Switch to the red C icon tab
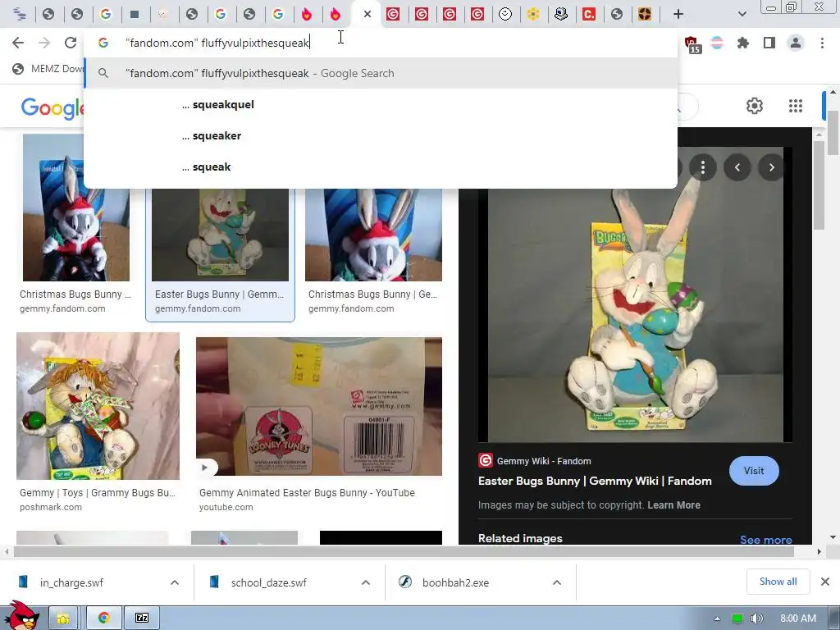 pos(589,15)
